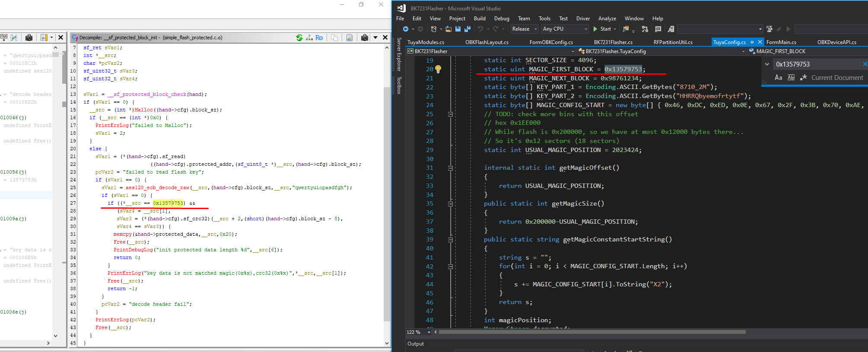
Task: Open the Team menu
Action: tap(524, 19)
